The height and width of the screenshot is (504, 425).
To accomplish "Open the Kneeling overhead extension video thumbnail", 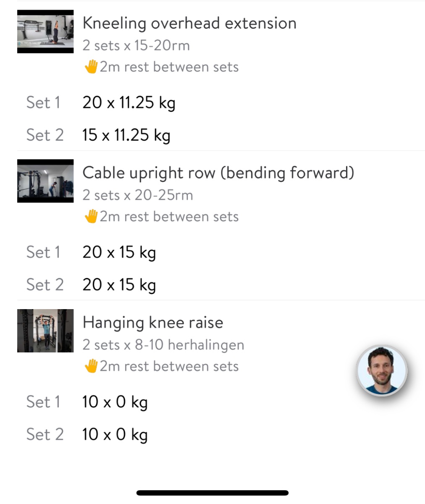I will tap(45, 31).
